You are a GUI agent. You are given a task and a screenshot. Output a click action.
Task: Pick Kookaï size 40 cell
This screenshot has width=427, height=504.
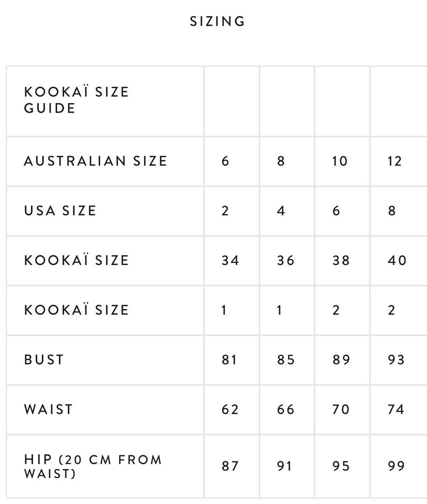point(397,260)
